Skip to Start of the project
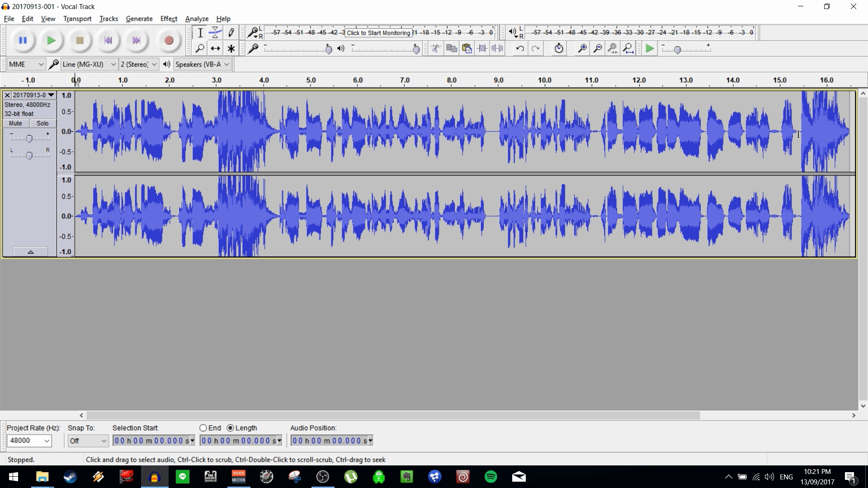Image resolution: width=868 pixels, height=488 pixels. pyautogui.click(x=108, y=41)
